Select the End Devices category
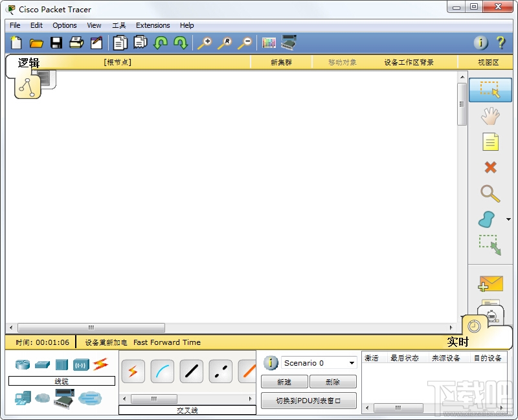This screenshot has height=420, width=518. tap(23, 398)
